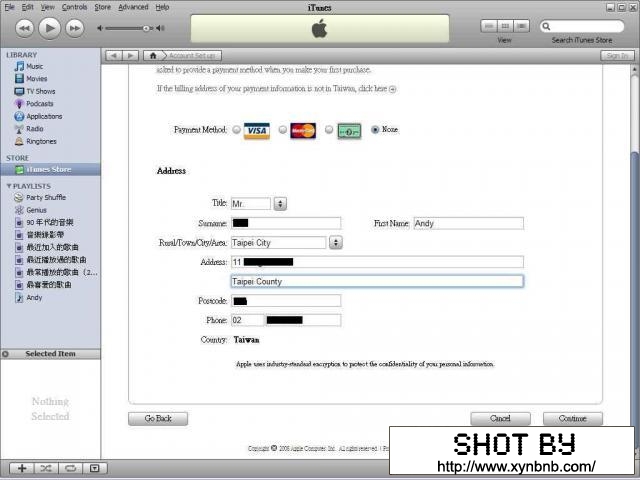Open the Help menu
The width and height of the screenshot is (640, 480).
click(162, 7)
